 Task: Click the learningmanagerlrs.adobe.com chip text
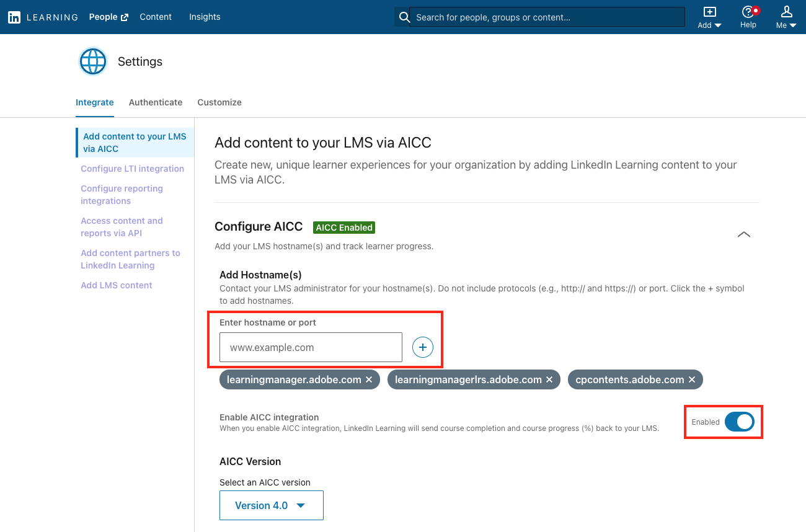(468, 379)
